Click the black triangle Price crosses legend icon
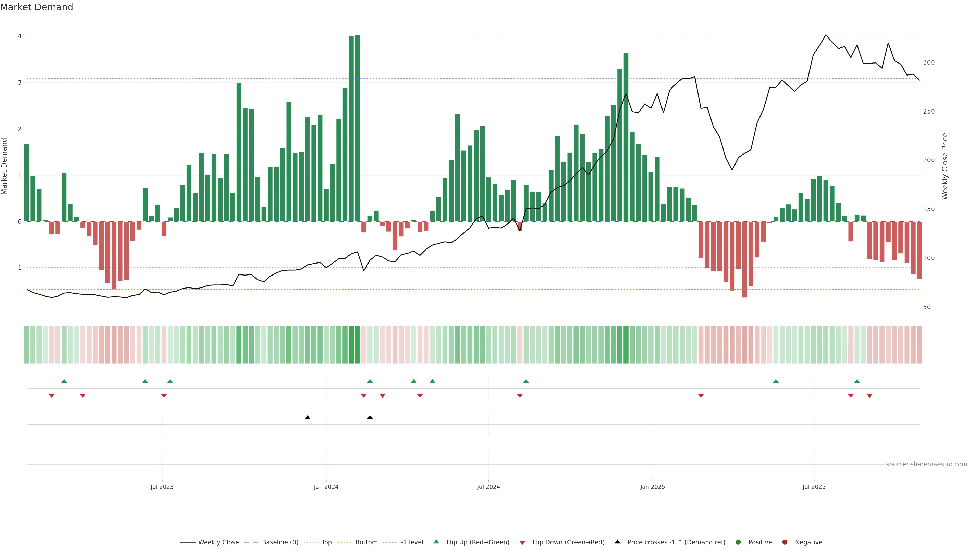Screen dimensions: 980x551 617,542
